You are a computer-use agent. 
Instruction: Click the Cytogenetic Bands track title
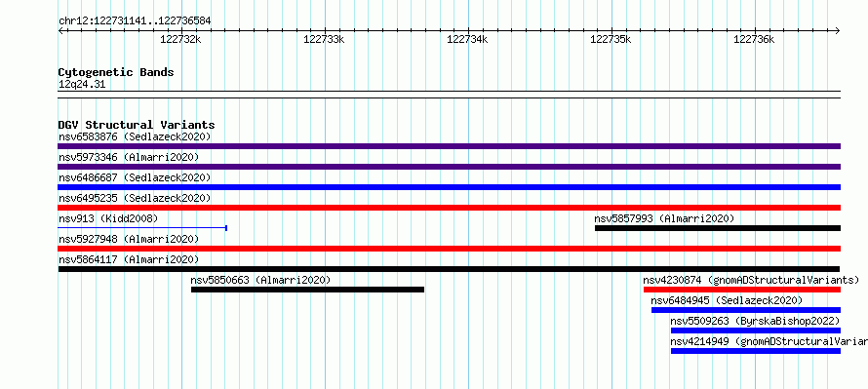tap(116, 72)
